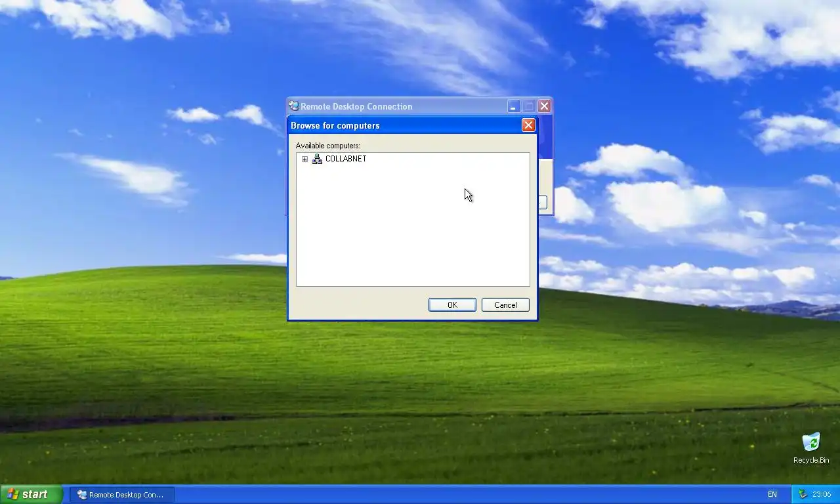Cancel the Browse for computers dialog
The image size is (840, 504).
pos(505,304)
